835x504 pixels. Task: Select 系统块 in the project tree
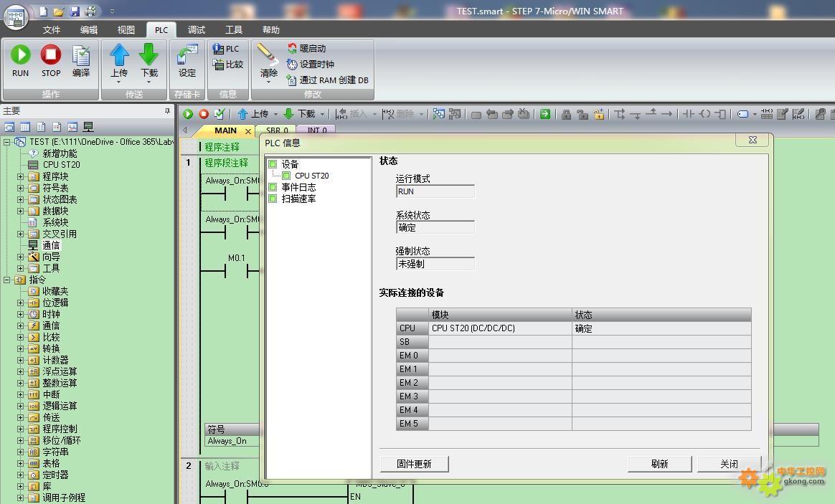tap(55, 222)
